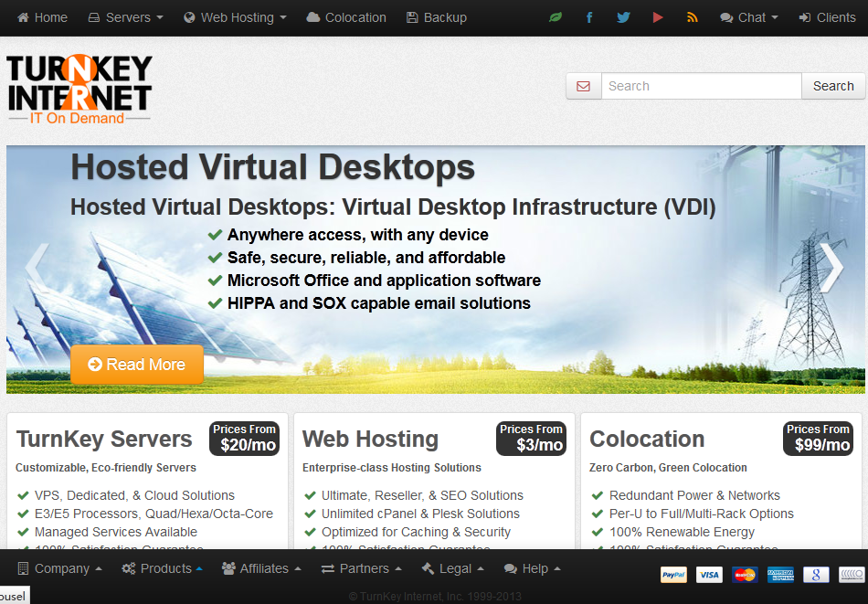Click 'Customizable, Eco-friendly Servers' subtitle

[x=106, y=468]
